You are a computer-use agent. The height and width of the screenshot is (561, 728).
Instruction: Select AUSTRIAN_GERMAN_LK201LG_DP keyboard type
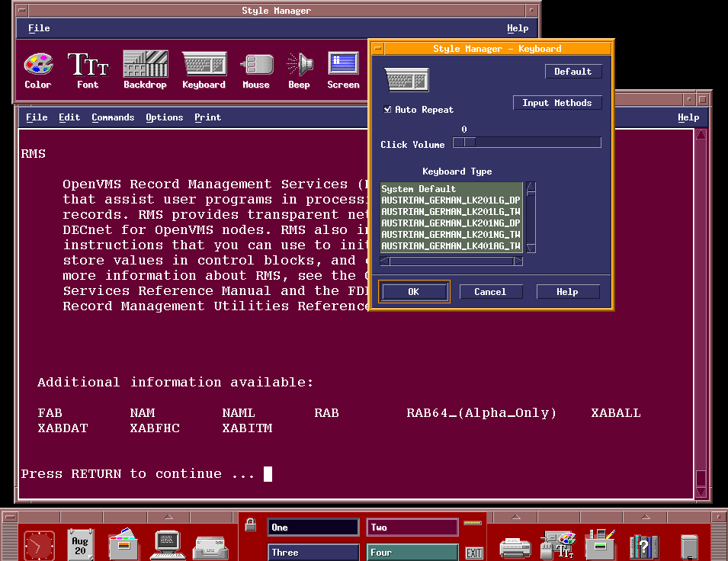point(451,200)
